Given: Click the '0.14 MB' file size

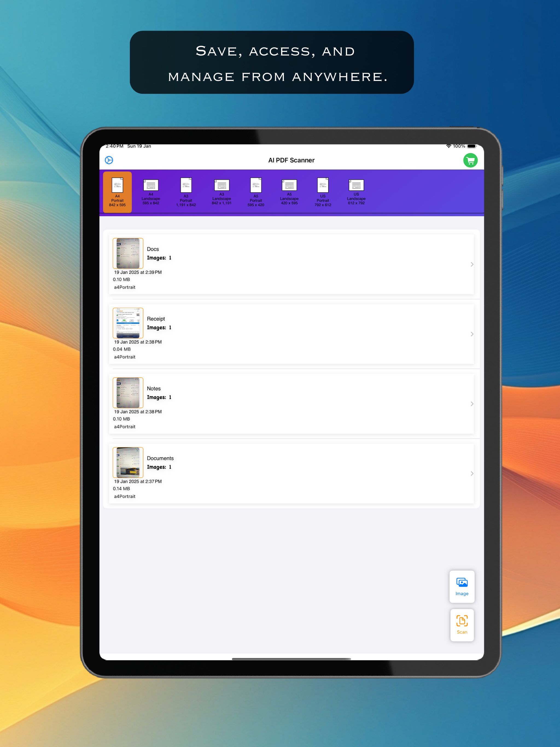Looking at the screenshot, I should point(121,489).
